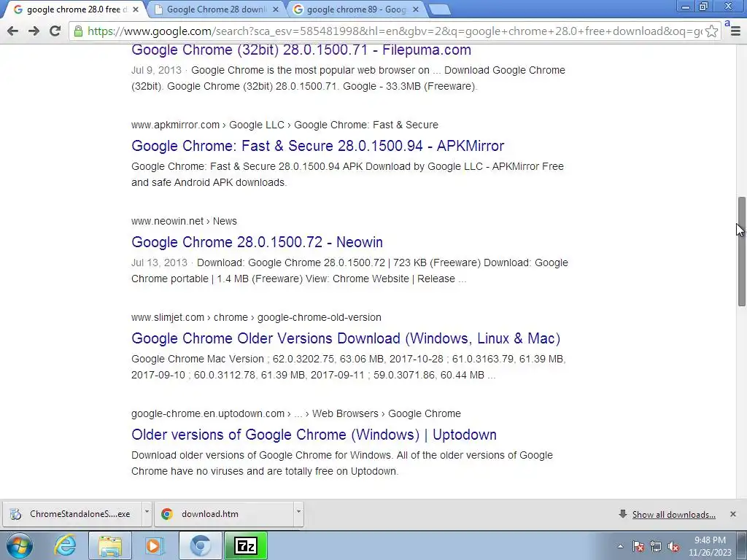Open the Action Center flag icon
Screen dimensions: 747x560
coord(638,546)
